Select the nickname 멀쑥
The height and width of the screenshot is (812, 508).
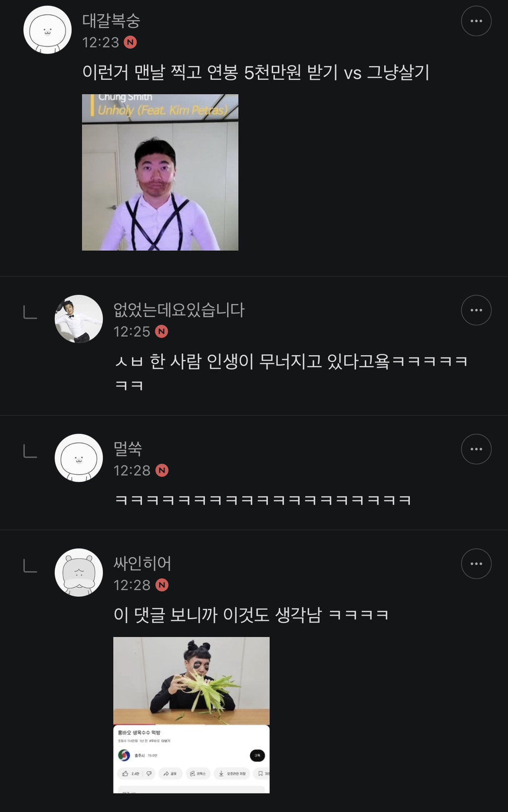point(127,449)
